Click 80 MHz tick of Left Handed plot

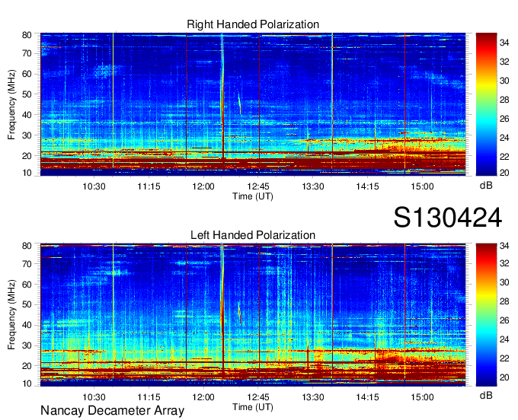(x=27, y=246)
